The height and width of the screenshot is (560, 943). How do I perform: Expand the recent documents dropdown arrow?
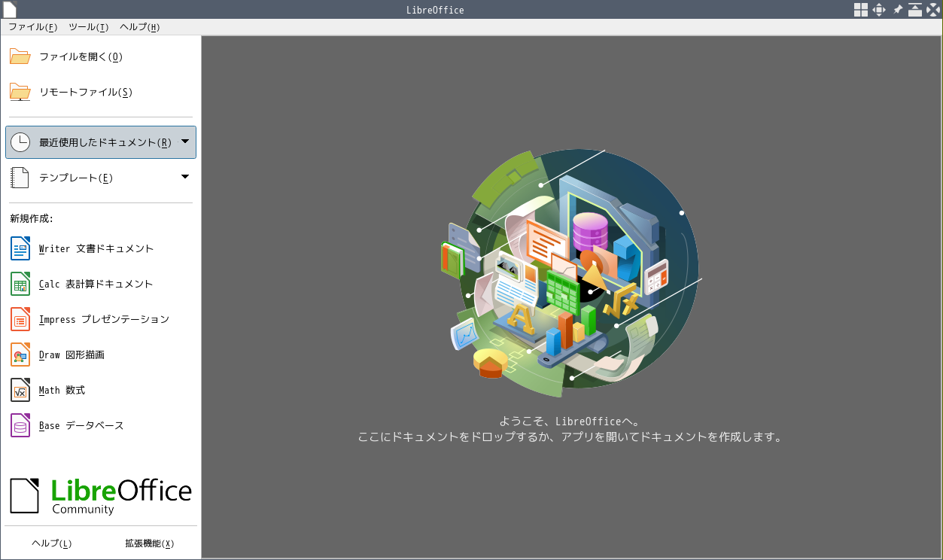185,141
